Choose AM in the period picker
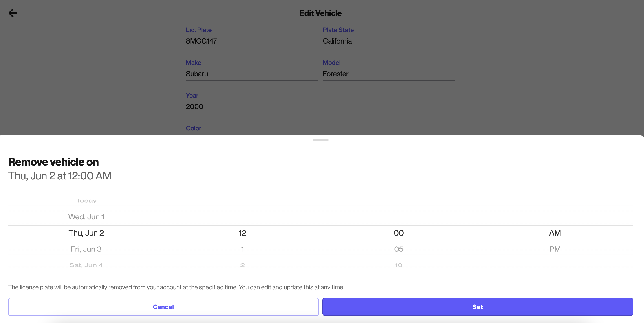Screen dimensions: 644x323 click(555, 233)
